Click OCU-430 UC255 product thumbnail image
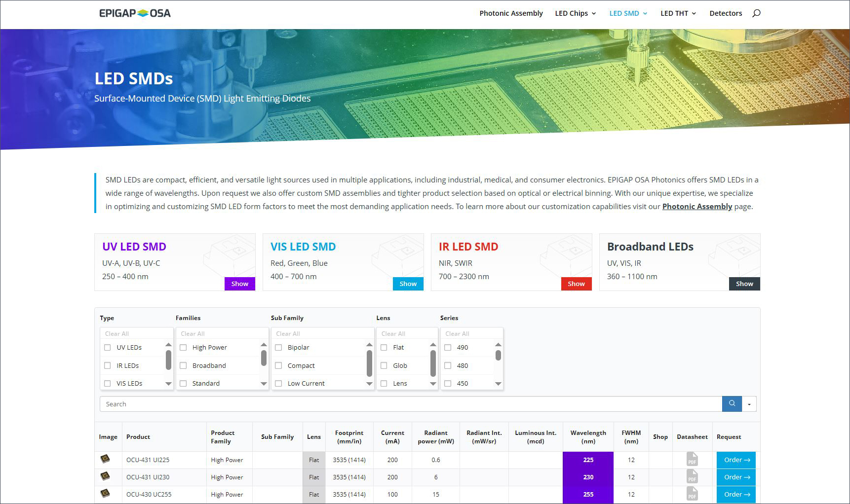The image size is (850, 504). click(105, 493)
